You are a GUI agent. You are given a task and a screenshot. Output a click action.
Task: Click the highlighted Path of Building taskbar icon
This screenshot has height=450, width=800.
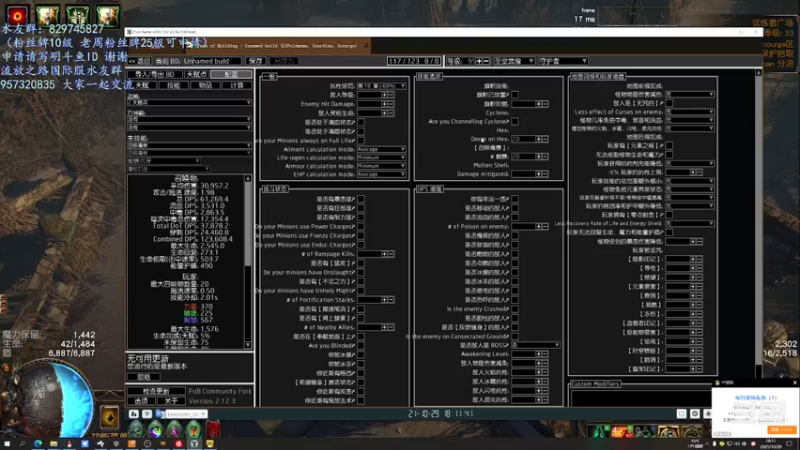[x=194, y=444]
